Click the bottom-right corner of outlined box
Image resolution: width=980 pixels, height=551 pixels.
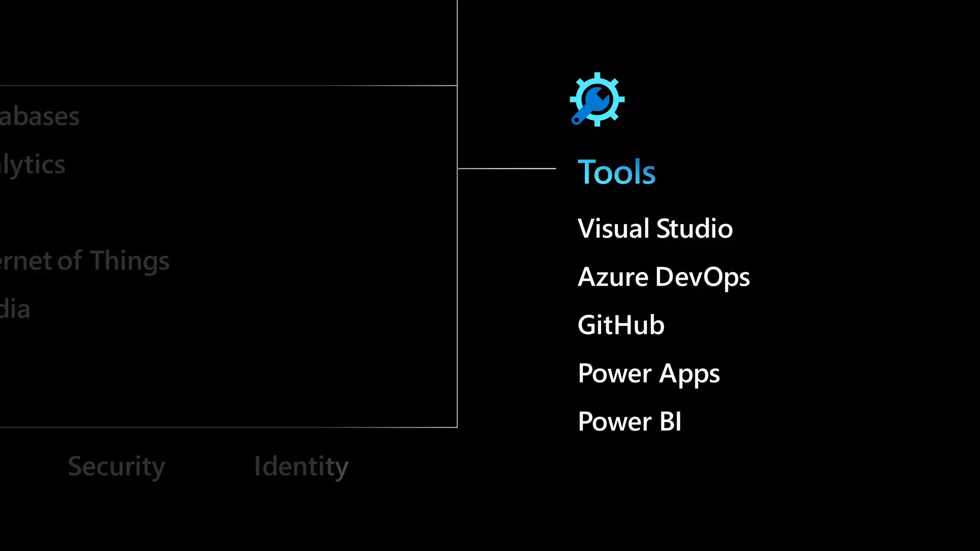click(457, 427)
